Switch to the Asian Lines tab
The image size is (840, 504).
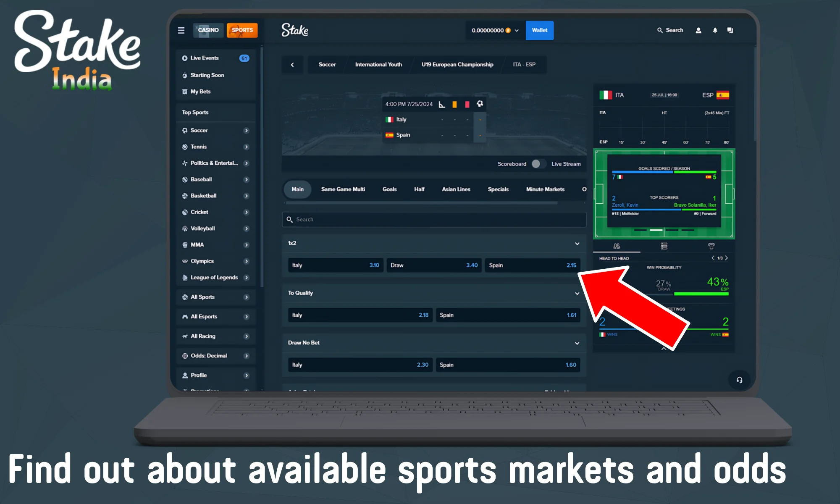pos(456,189)
